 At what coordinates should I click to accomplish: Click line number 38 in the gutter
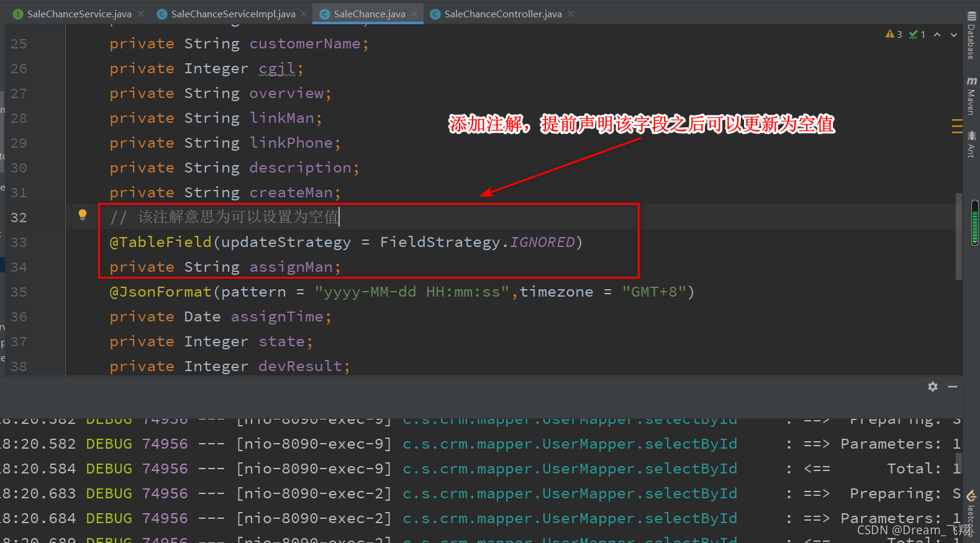(19, 367)
